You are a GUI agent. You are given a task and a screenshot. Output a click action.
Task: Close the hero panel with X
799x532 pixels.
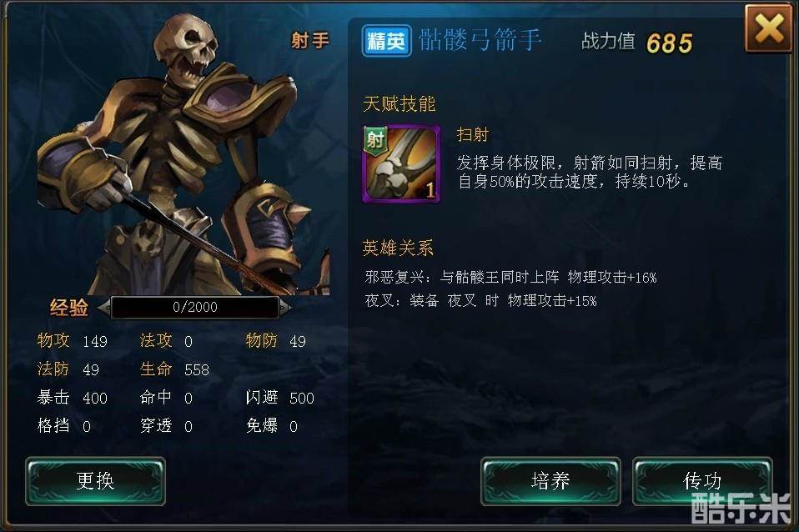tap(768, 28)
